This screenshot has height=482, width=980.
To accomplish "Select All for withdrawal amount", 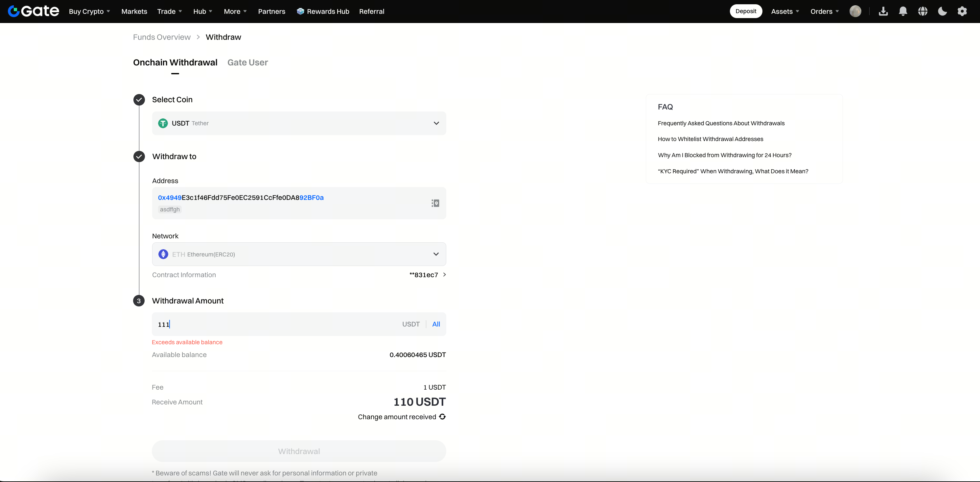I will 436,324.
